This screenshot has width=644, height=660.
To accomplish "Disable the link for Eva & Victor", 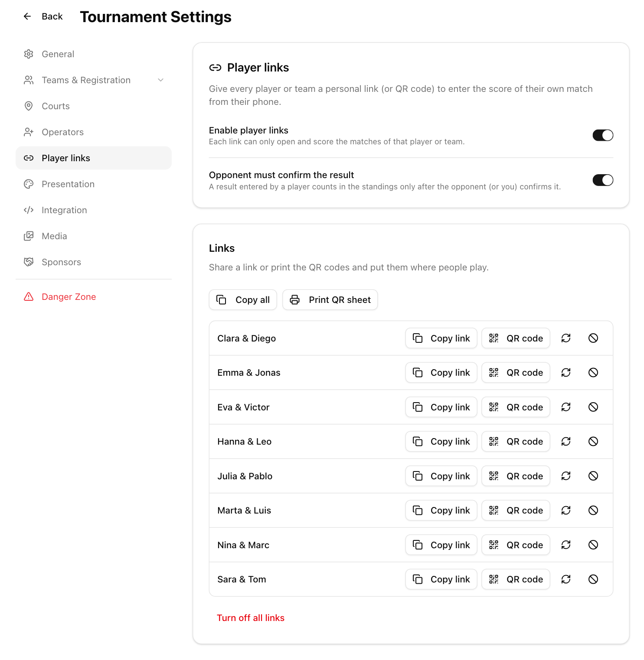I will tap(593, 407).
